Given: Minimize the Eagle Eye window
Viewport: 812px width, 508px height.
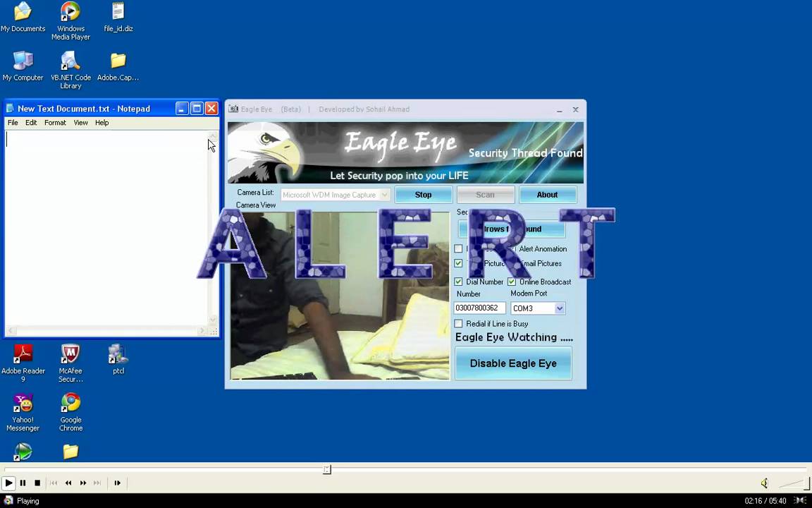Looking at the screenshot, I should pyautogui.click(x=560, y=110).
